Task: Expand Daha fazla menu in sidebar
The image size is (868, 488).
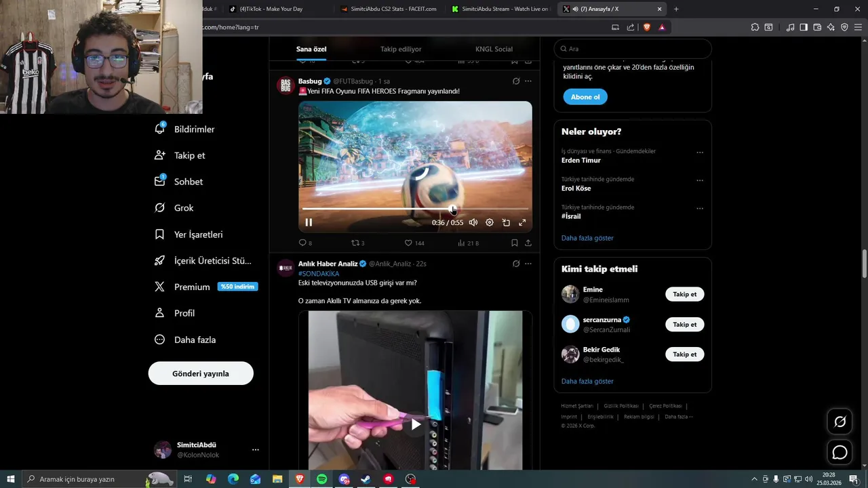Action: 186,340
